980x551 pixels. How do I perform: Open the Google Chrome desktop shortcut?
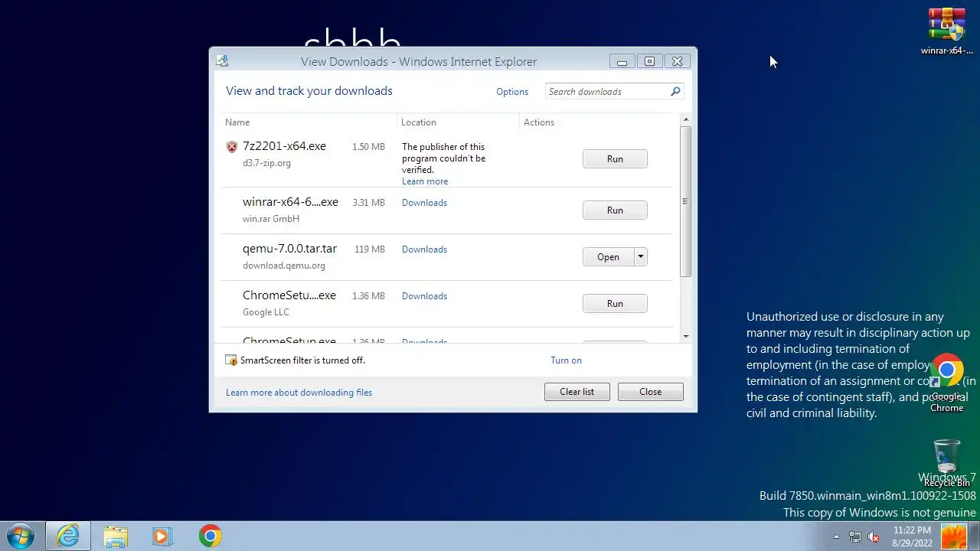point(947,383)
